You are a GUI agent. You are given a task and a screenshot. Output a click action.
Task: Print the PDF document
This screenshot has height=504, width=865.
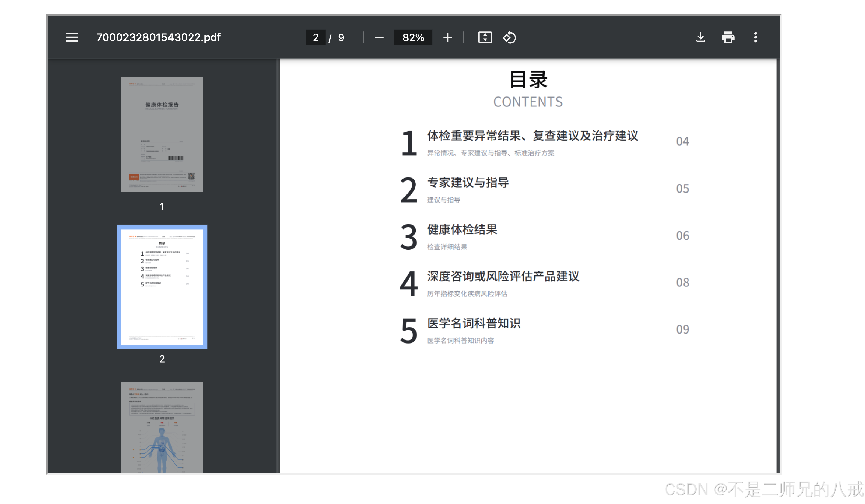point(728,37)
